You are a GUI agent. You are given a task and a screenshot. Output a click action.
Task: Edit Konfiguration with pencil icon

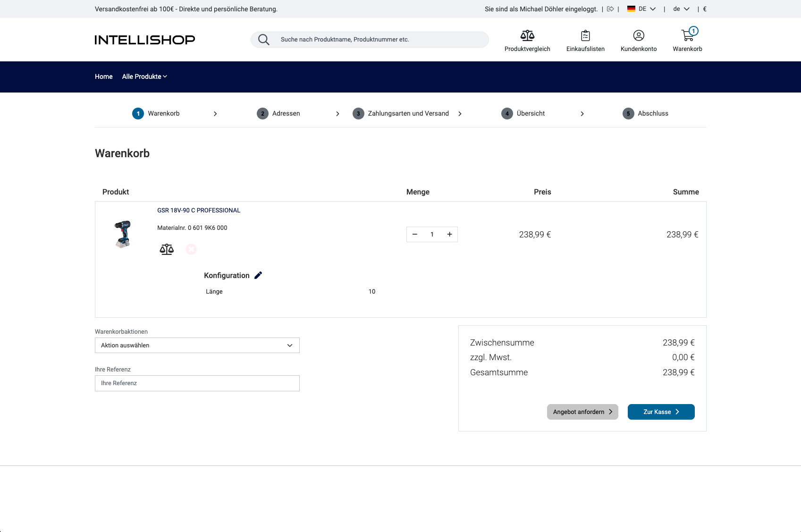tap(258, 275)
